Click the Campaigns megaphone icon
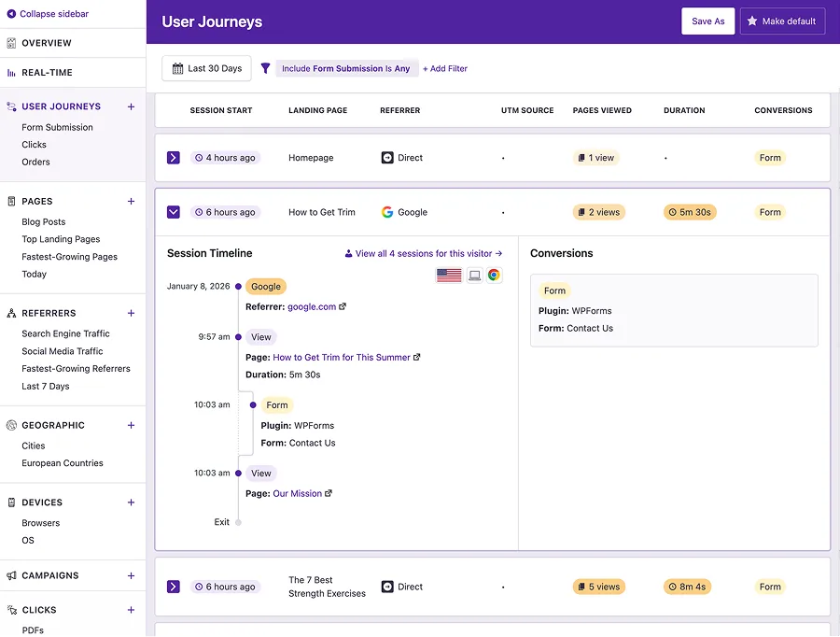The width and height of the screenshot is (840, 637). pyautogui.click(x=11, y=575)
